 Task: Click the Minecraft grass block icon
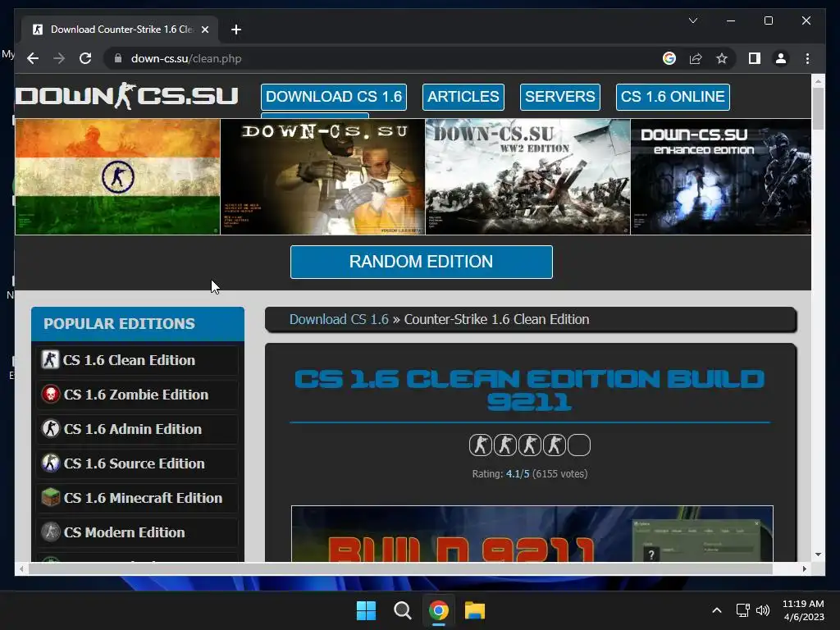[x=50, y=497]
